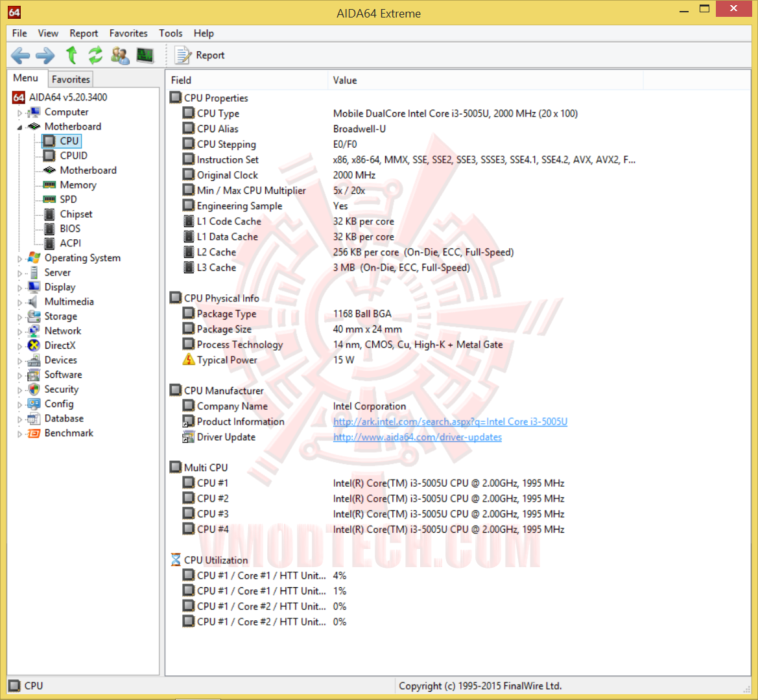
Task: Select the Database tree item
Action: [x=64, y=418]
